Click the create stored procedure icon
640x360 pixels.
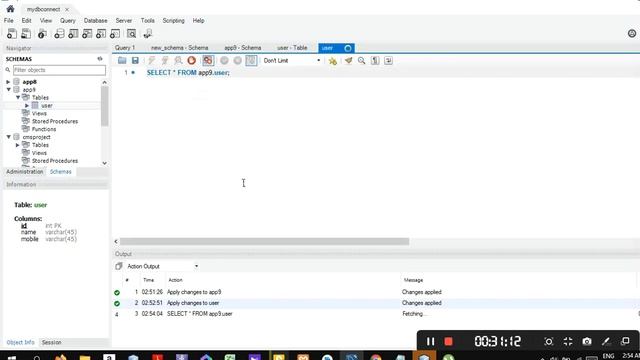tap(101, 34)
